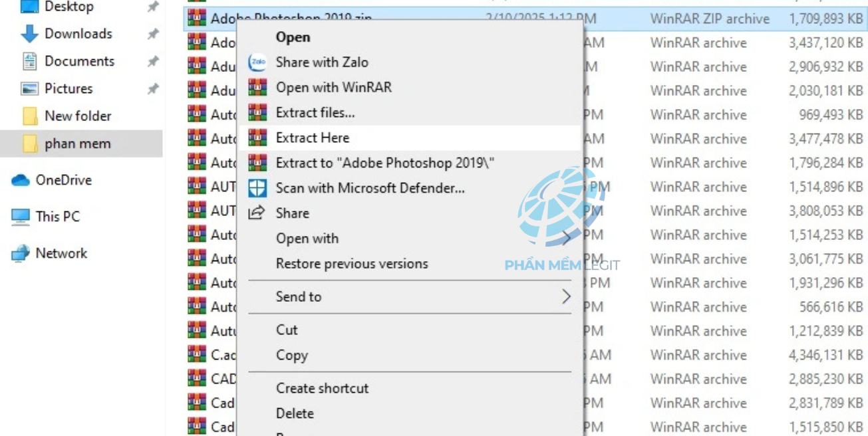
Task: Expand the Open with submenu arrow
Action: 566,238
